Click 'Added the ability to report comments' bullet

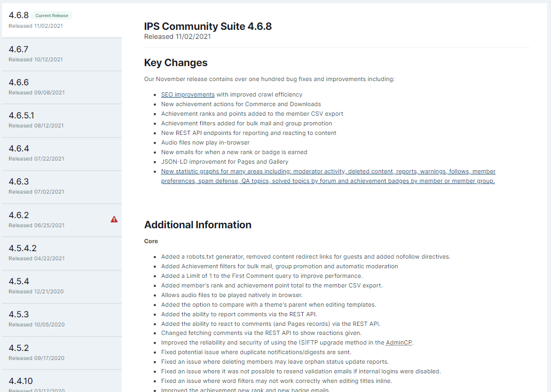click(239, 314)
